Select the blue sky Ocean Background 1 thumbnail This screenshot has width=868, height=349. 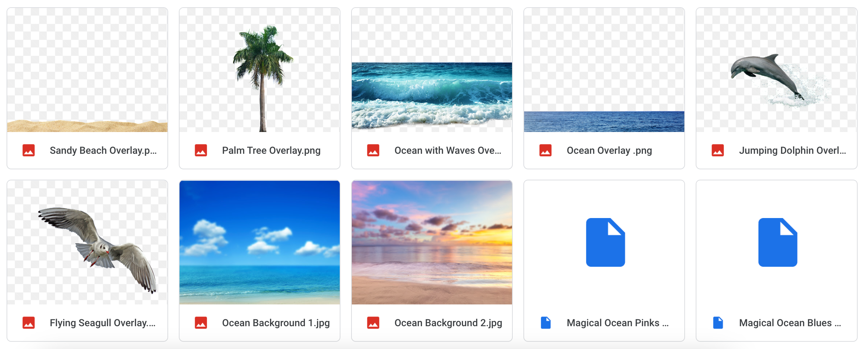(260, 242)
